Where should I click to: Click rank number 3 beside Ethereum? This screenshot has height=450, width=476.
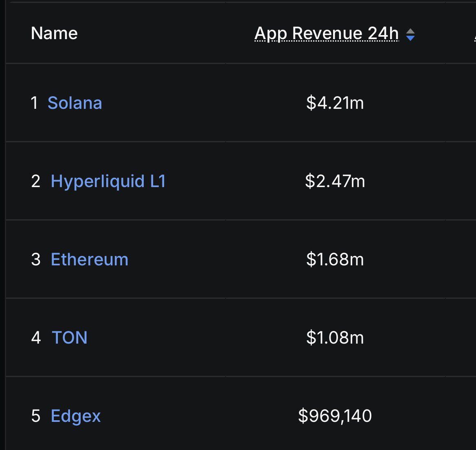(x=35, y=260)
